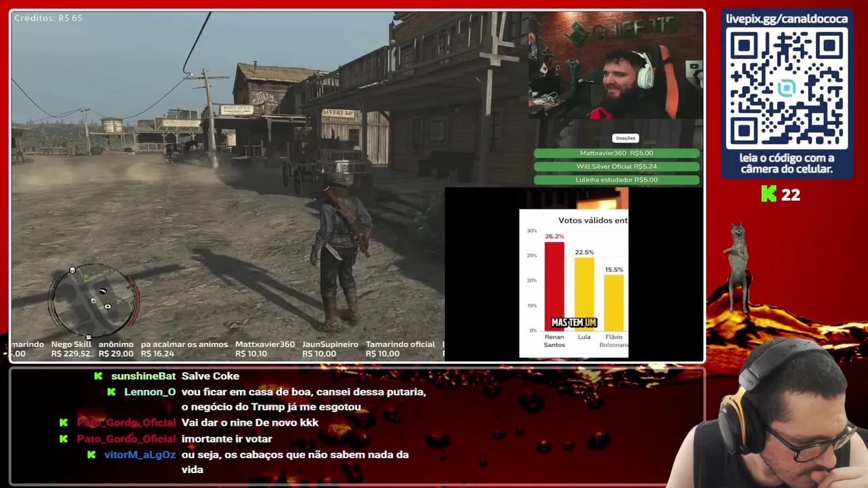Click the 'Salve Coke' chat message

[210, 376]
